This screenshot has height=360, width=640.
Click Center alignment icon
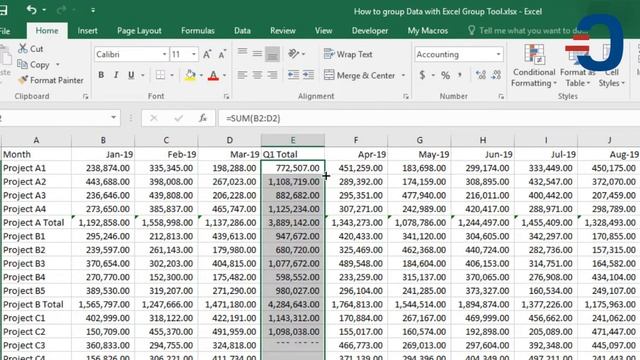257,75
